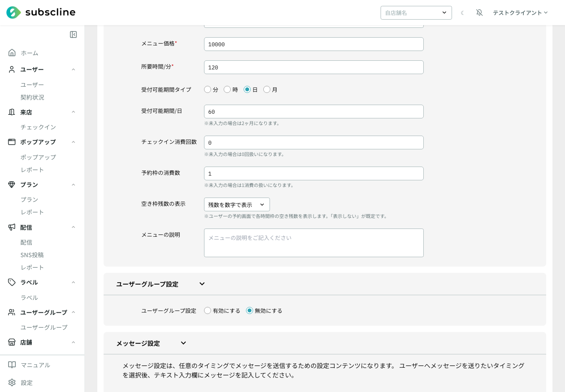This screenshot has width=565, height=392.
Task: Click the 予約枠の消費数 input field
Action: 314,173
